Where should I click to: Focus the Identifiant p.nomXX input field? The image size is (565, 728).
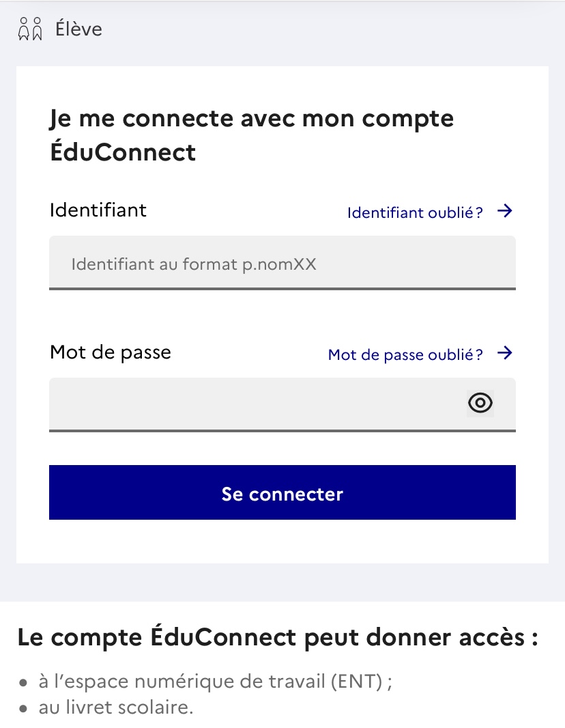point(282,263)
